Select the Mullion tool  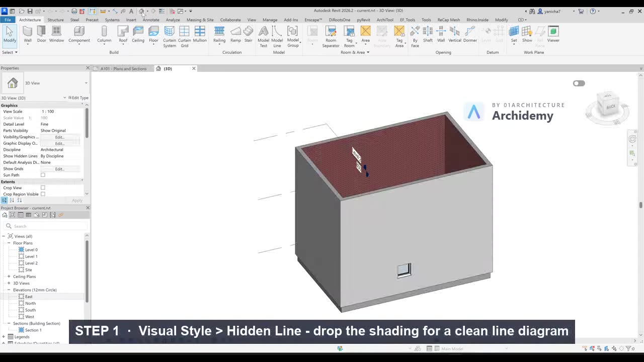tap(200, 34)
